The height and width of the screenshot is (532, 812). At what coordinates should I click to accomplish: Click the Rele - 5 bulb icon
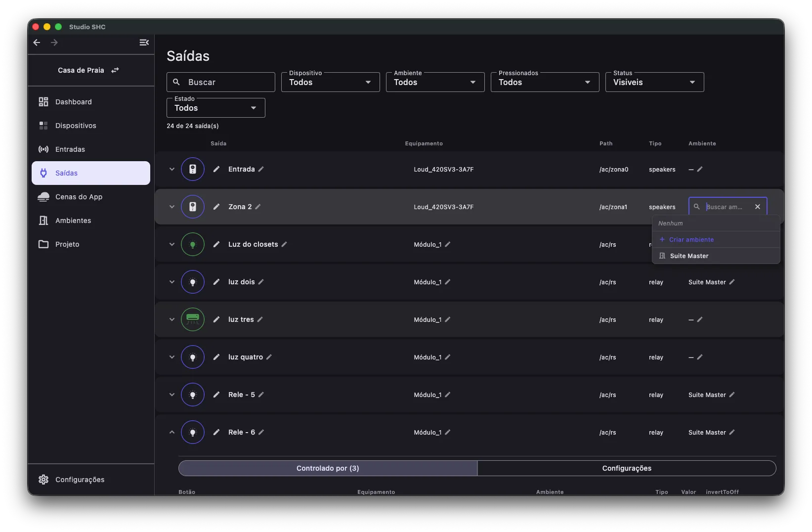[x=193, y=395]
